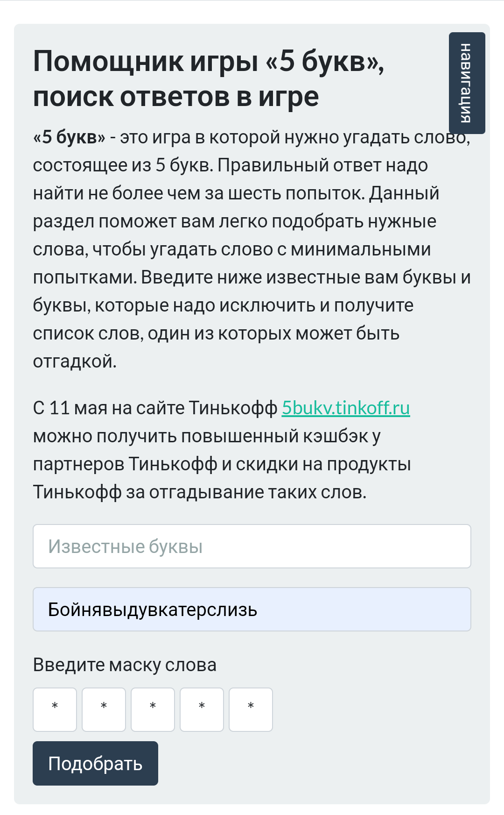Select the fifth mask letter box

(x=251, y=709)
